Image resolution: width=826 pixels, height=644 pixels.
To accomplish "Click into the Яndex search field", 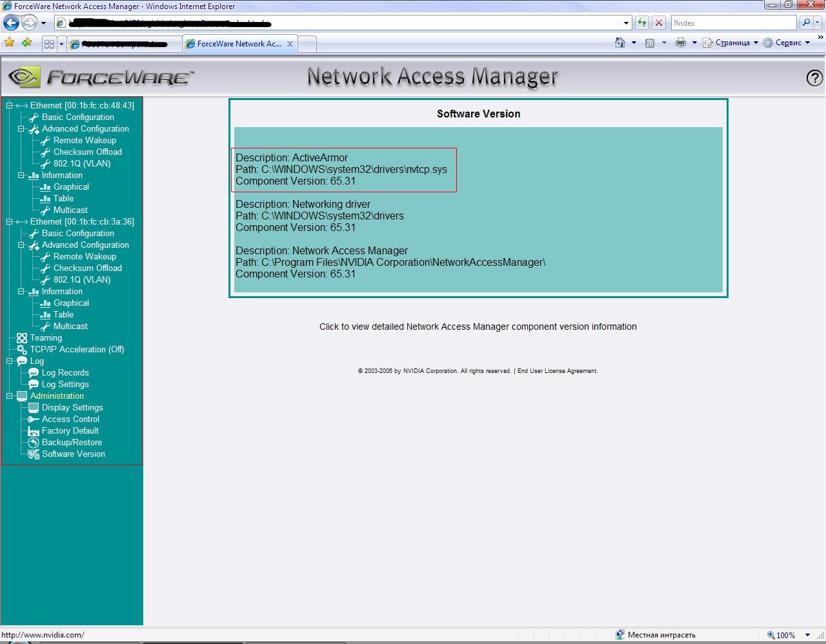I will tap(734, 23).
